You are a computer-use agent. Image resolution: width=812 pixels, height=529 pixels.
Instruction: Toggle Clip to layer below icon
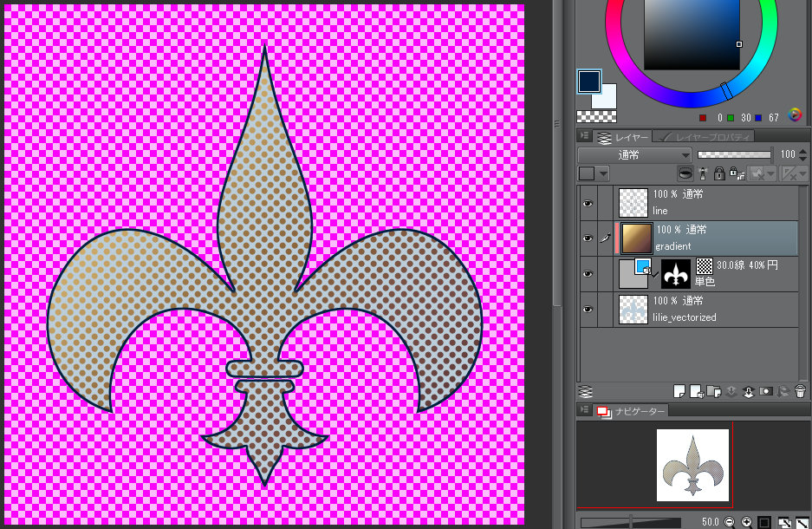coord(685,173)
